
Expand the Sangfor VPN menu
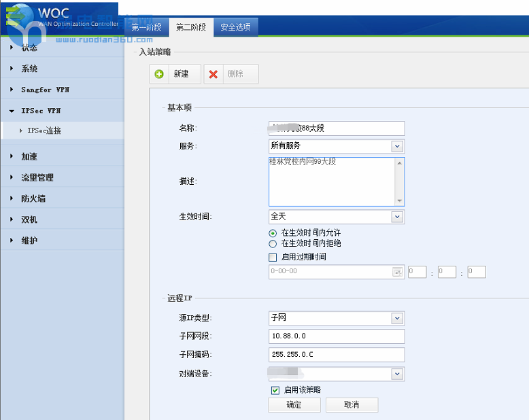45,90
